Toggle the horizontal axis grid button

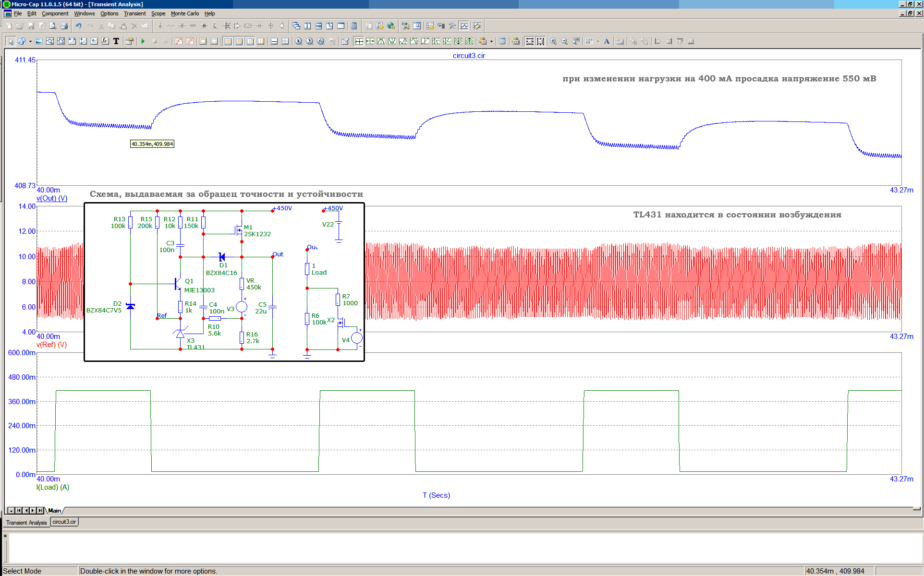click(x=228, y=41)
